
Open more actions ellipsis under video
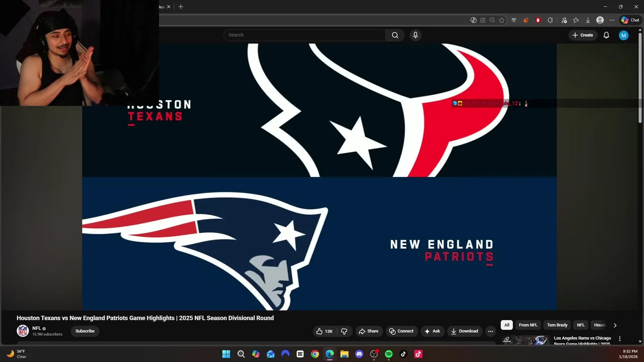tap(491, 331)
